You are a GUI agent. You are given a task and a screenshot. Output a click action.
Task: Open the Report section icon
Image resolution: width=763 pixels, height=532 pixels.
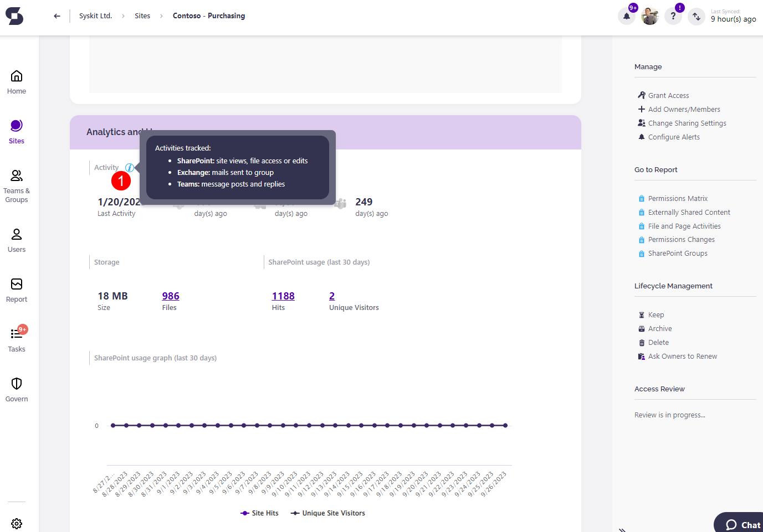coord(16,289)
